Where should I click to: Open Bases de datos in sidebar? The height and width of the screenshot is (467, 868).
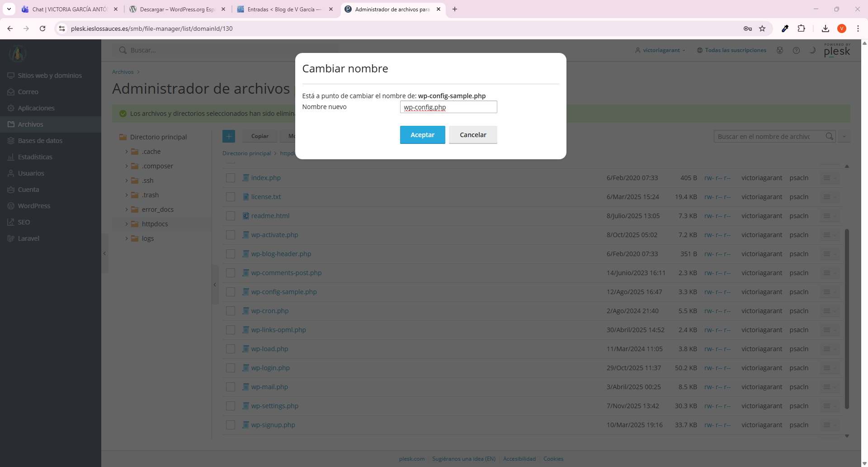pos(40,141)
